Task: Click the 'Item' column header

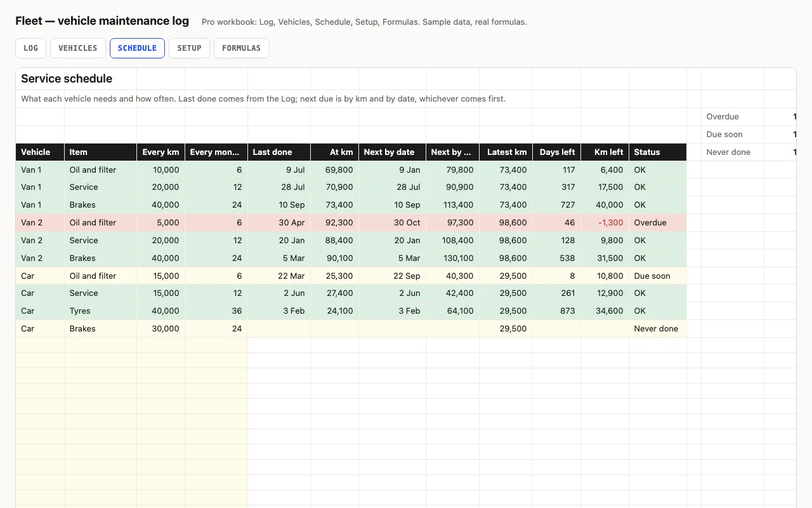Action: 101,152
